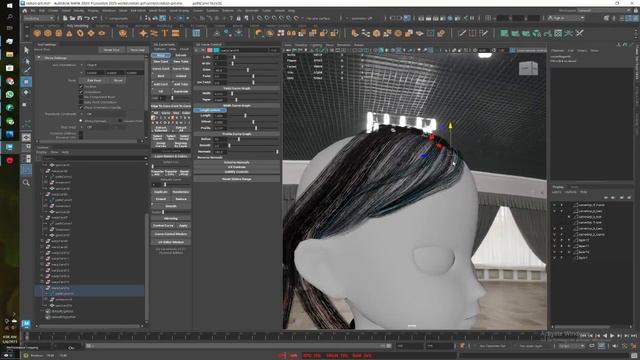Viewport: 640px width, 360px height.
Task: Toggle the fifth checkbox under the Pivot buttons
Action: click(81, 107)
